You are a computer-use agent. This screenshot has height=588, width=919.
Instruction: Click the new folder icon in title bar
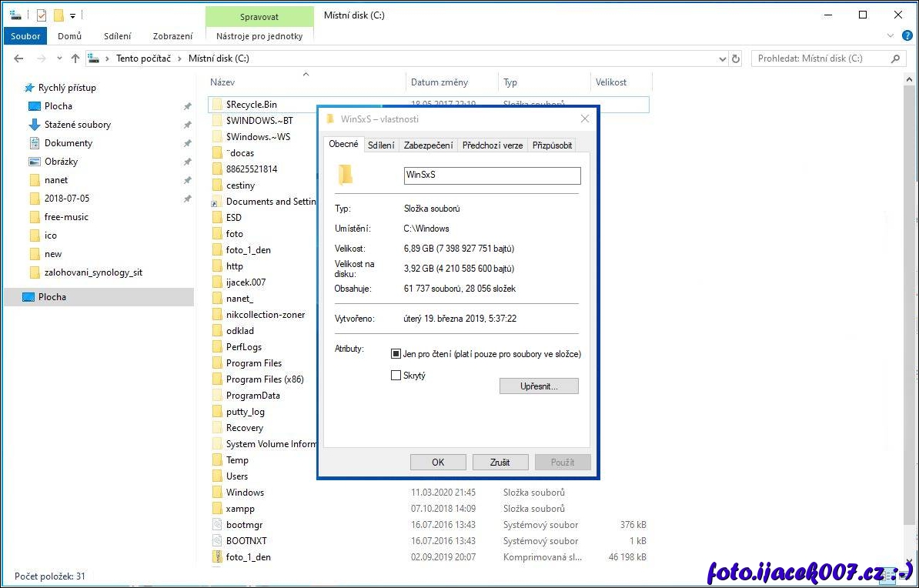(x=58, y=15)
